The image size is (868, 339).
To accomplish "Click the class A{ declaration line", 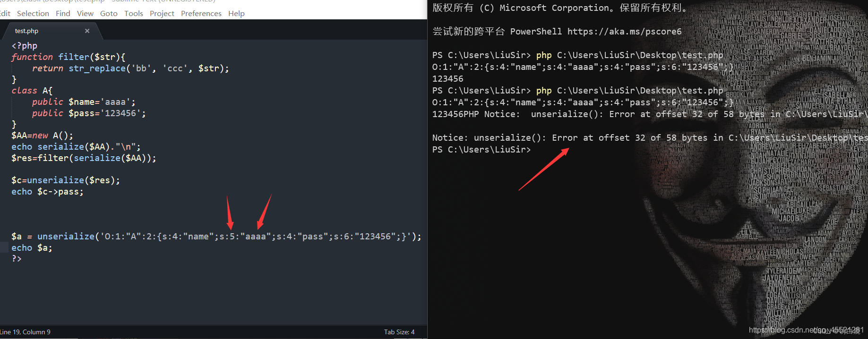I will 32,91.
